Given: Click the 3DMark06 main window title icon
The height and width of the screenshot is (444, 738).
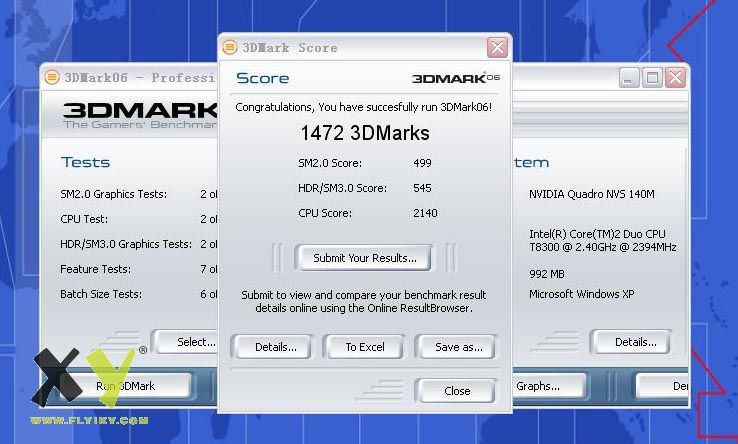Looking at the screenshot, I should [52, 77].
